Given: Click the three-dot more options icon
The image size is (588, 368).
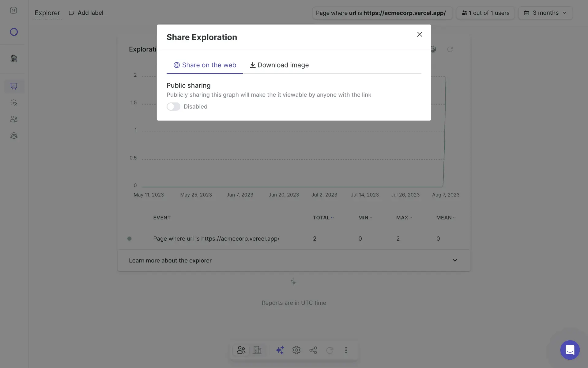Looking at the screenshot, I should [346, 350].
